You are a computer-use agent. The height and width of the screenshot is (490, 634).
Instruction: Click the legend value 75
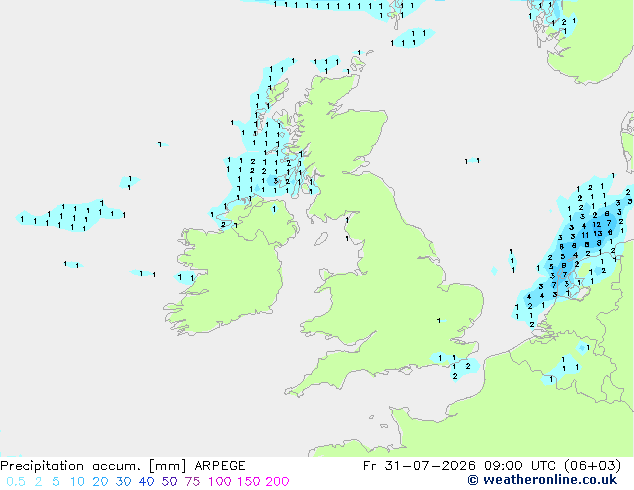coord(192,482)
